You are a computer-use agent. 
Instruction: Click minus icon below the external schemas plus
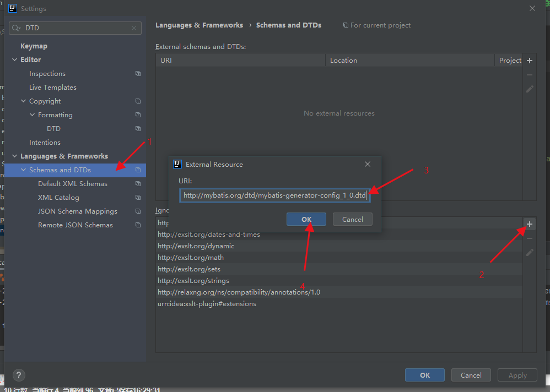[529, 75]
